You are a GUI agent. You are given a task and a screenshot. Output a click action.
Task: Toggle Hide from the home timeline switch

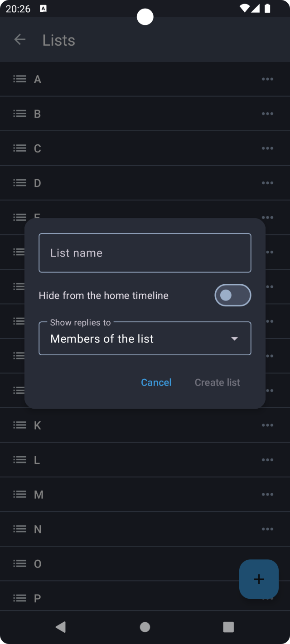click(232, 296)
